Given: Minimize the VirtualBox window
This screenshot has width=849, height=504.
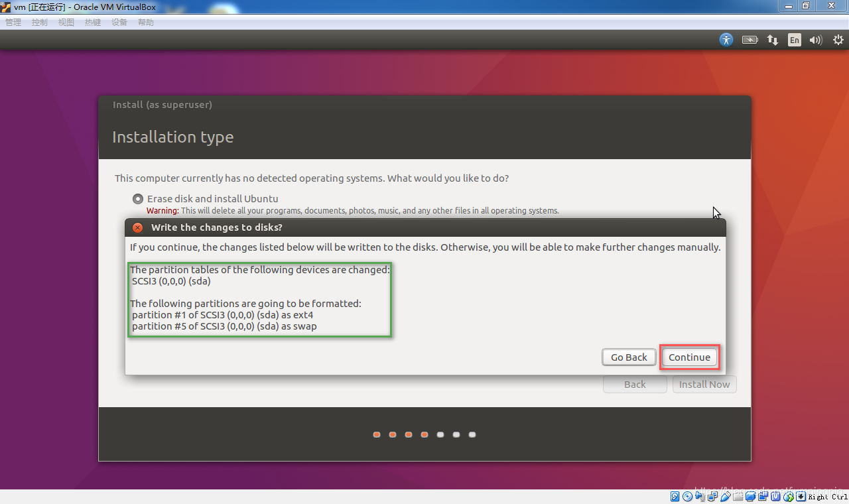Looking at the screenshot, I should pyautogui.click(x=788, y=5).
